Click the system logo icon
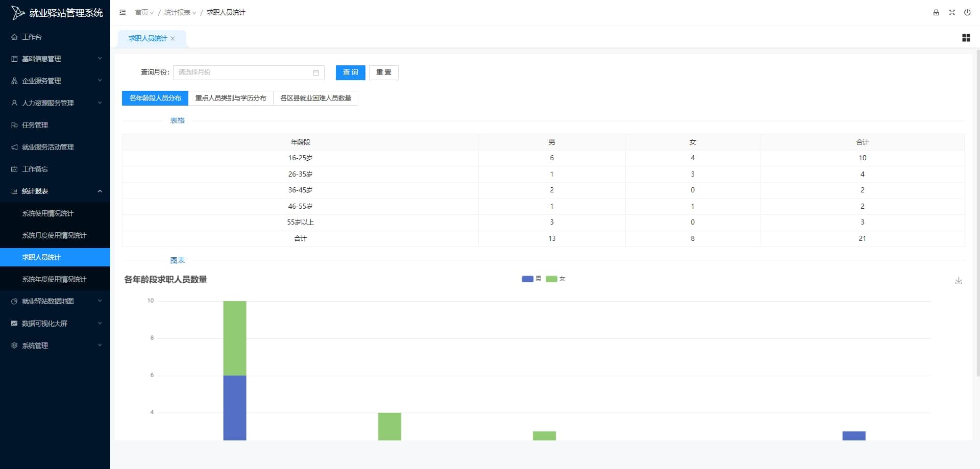980x469 pixels. click(x=18, y=13)
